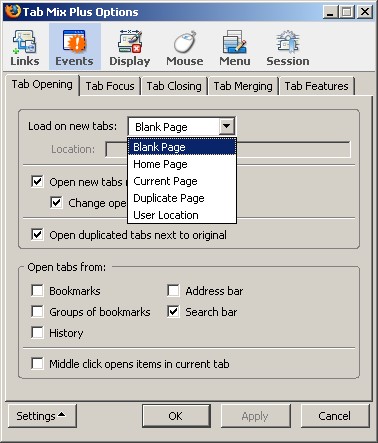
Task: Enable opening tabs from Groups of bookmarks
Action: click(x=37, y=312)
